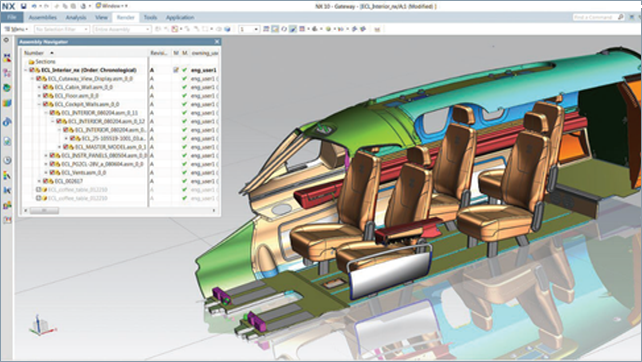Expand the ECL_002617 node
Image resolution: width=642 pixels, height=362 pixels.
click(x=39, y=181)
